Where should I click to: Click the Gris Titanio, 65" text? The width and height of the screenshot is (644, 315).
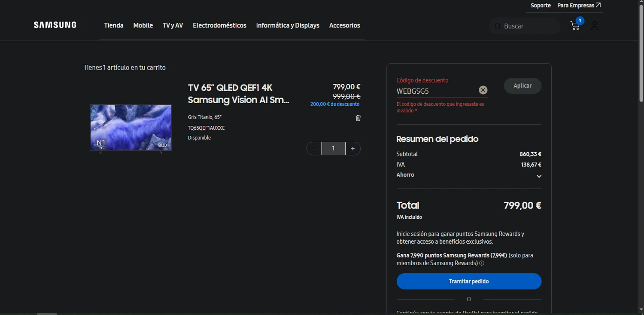tap(205, 117)
